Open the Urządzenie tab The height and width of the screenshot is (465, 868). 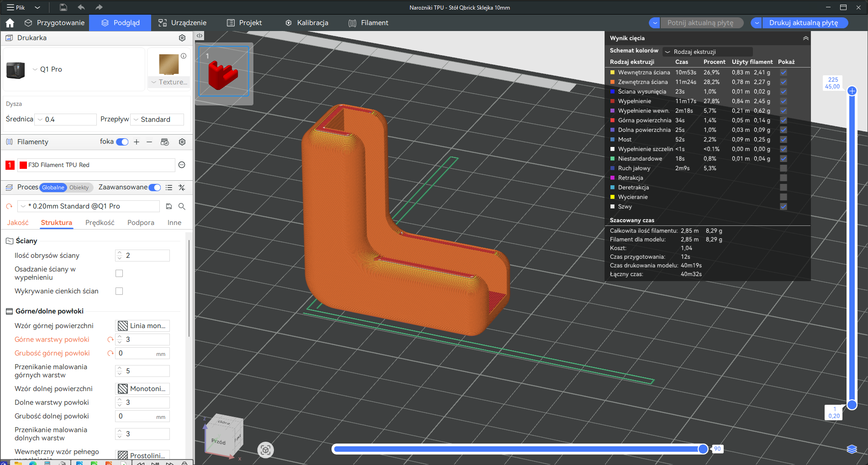tap(182, 23)
